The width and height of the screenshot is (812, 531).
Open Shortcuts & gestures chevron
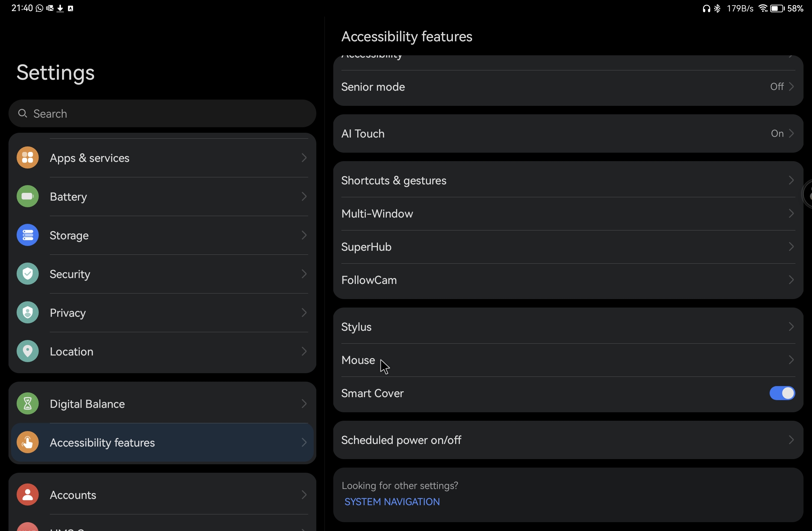(791, 180)
